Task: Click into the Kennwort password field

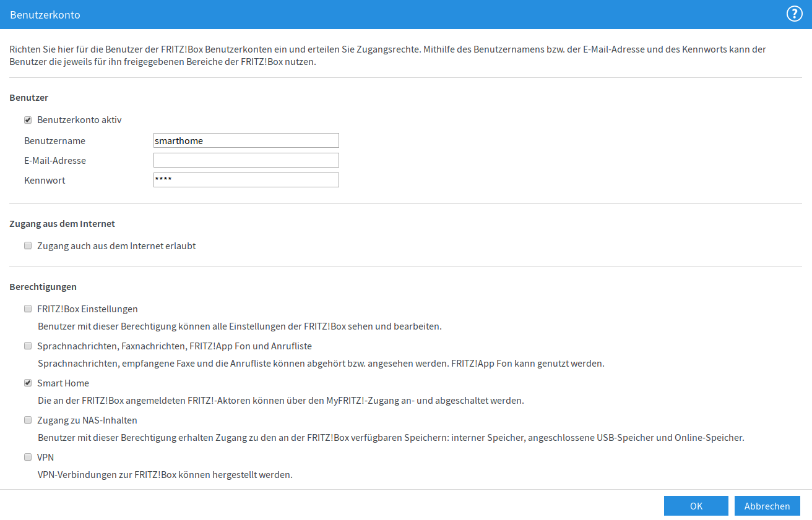Action: pos(246,180)
